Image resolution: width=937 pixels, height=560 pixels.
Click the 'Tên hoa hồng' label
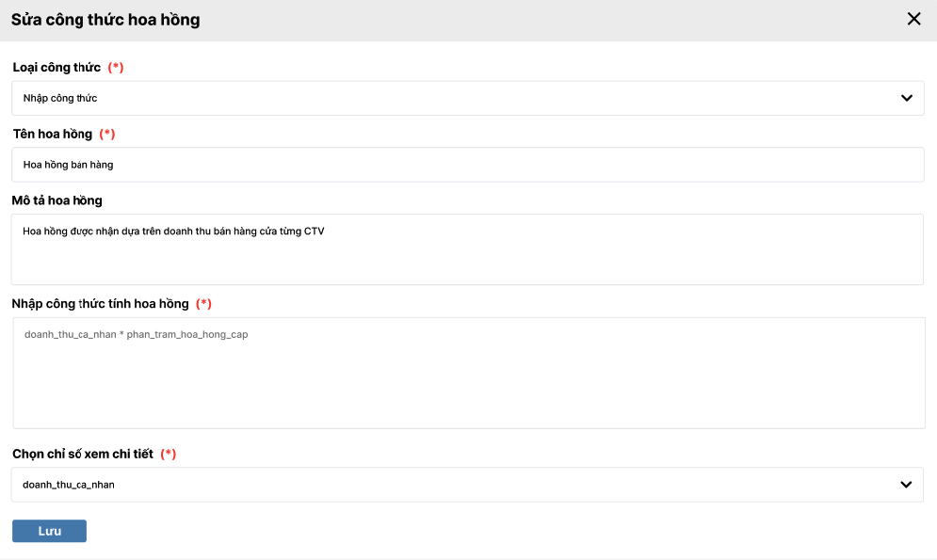[x=53, y=134]
